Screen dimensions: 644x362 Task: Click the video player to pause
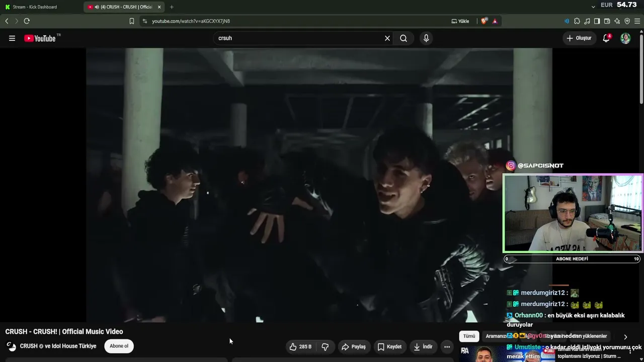[x=319, y=185]
